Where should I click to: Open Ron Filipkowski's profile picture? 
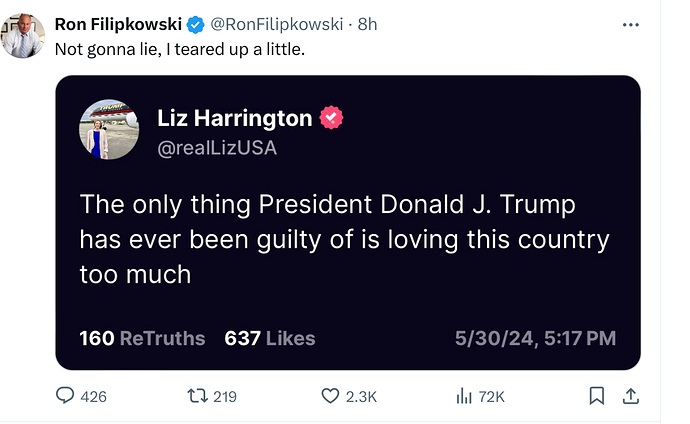coord(22,36)
